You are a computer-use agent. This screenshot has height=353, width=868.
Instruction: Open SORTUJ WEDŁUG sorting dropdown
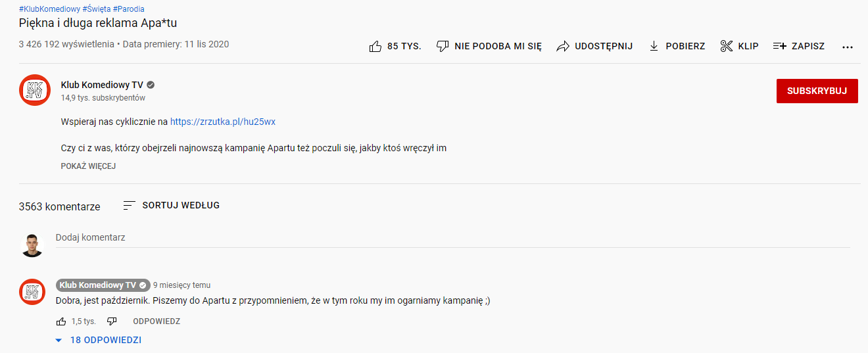pos(172,205)
